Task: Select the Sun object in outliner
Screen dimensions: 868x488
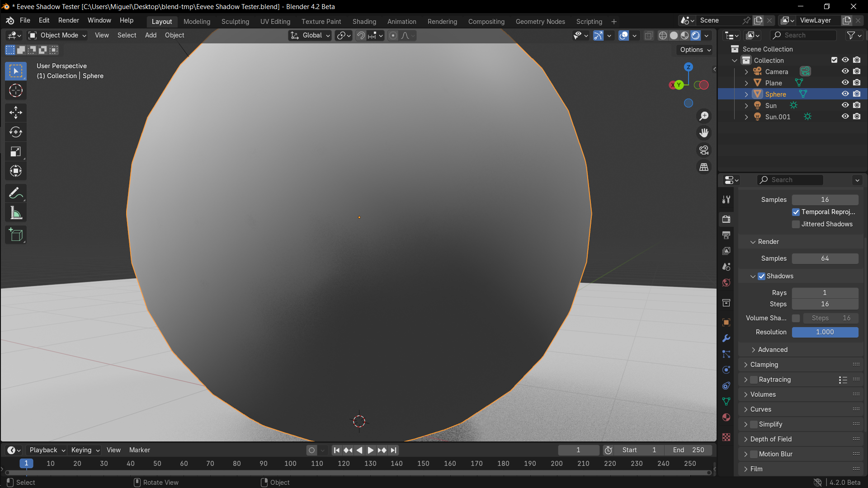Action: [x=771, y=105]
